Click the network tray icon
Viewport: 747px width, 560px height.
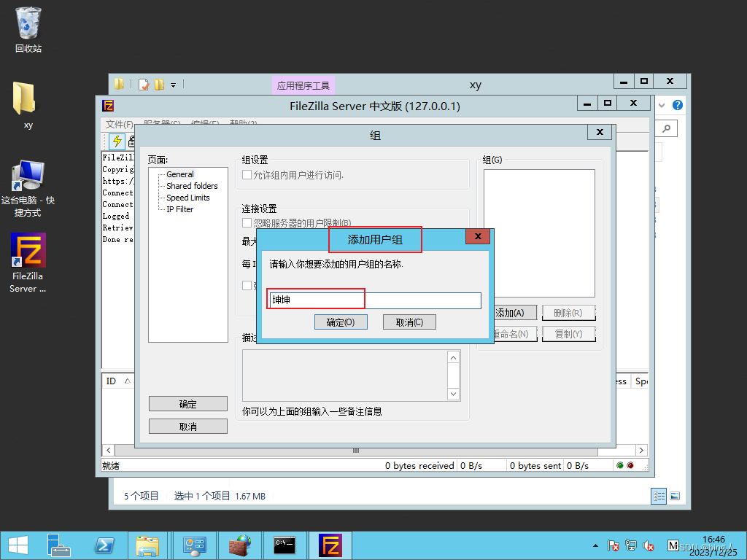(x=631, y=545)
